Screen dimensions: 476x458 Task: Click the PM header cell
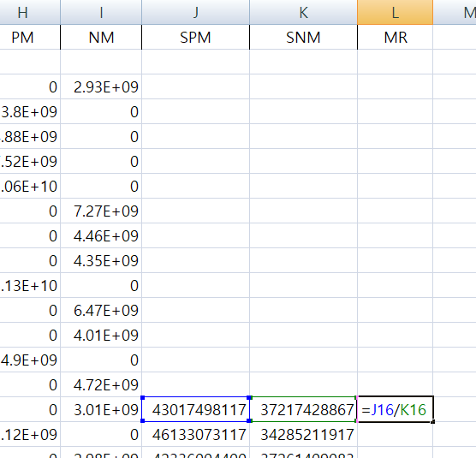(30, 38)
